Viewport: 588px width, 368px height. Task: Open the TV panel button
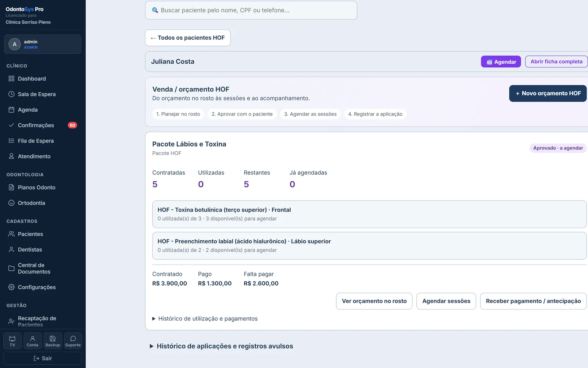click(12, 341)
